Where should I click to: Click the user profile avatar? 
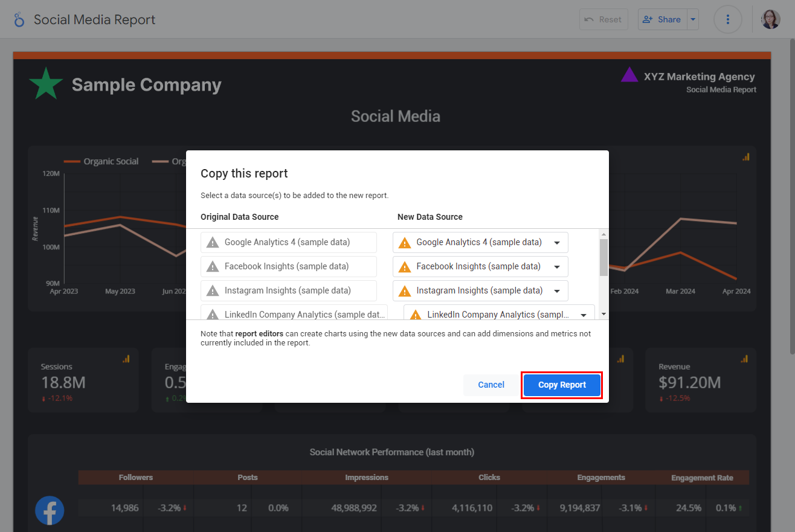pyautogui.click(x=770, y=19)
